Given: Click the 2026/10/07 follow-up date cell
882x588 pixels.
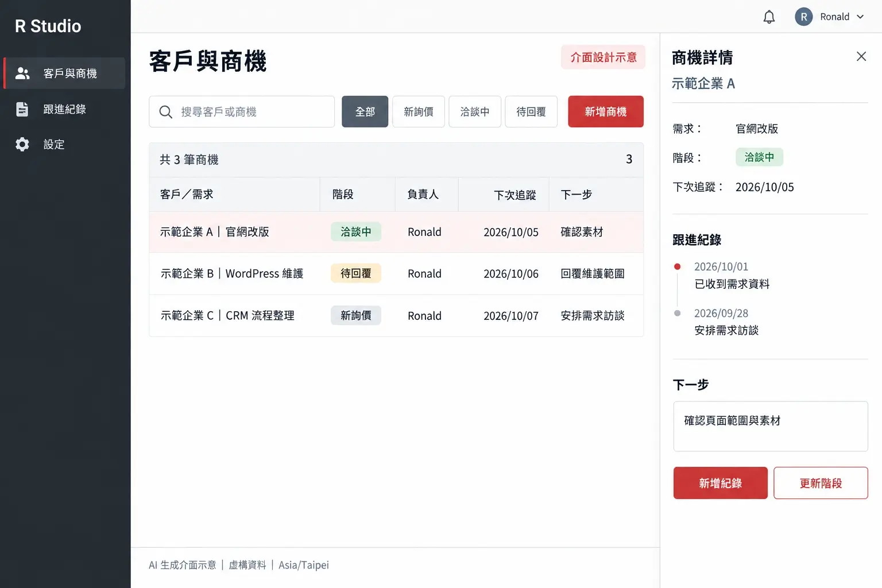Looking at the screenshot, I should pos(511,316).
